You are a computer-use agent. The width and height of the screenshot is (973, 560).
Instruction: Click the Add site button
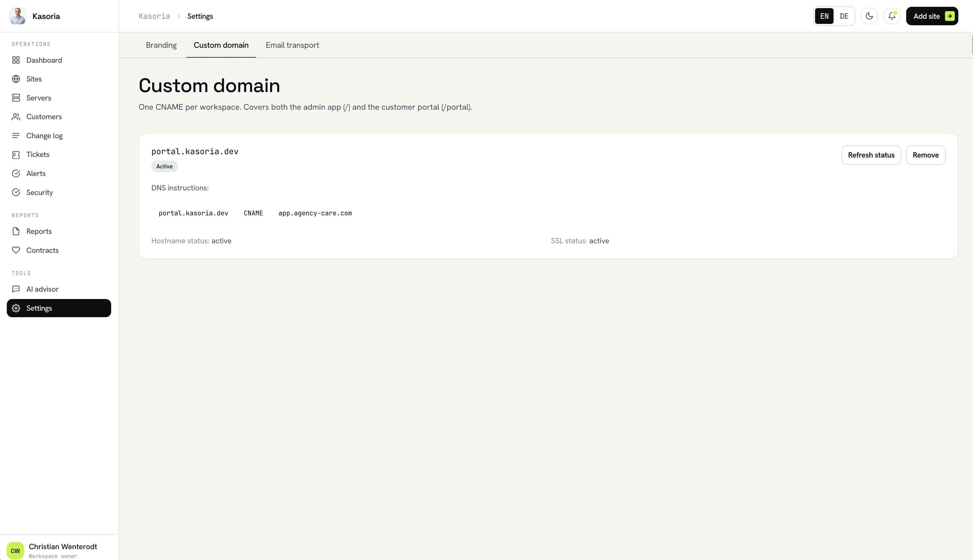tap(932, 16)
